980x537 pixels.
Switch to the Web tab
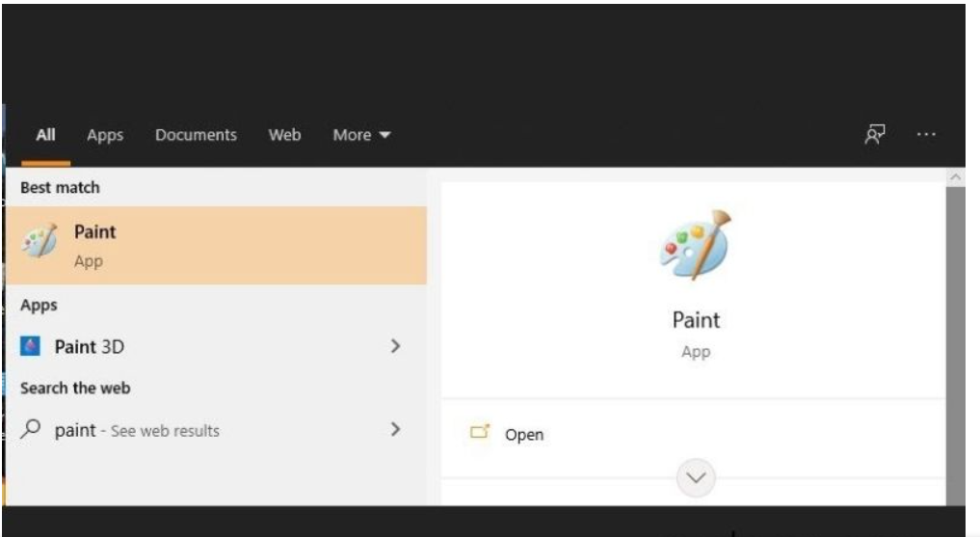pyautogui.click(x=284, y=135)
